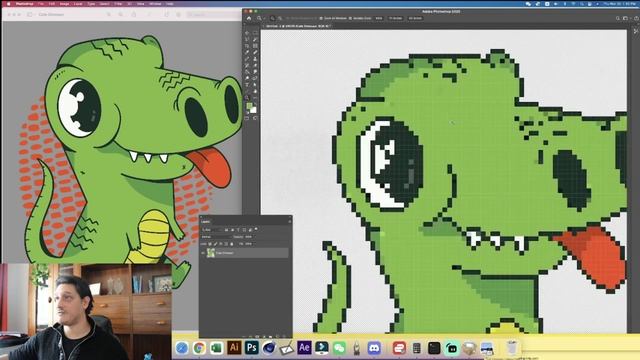This screenshot has width=640, height=360.
Task: Select the Brush tool
Action: pos(247,59)
